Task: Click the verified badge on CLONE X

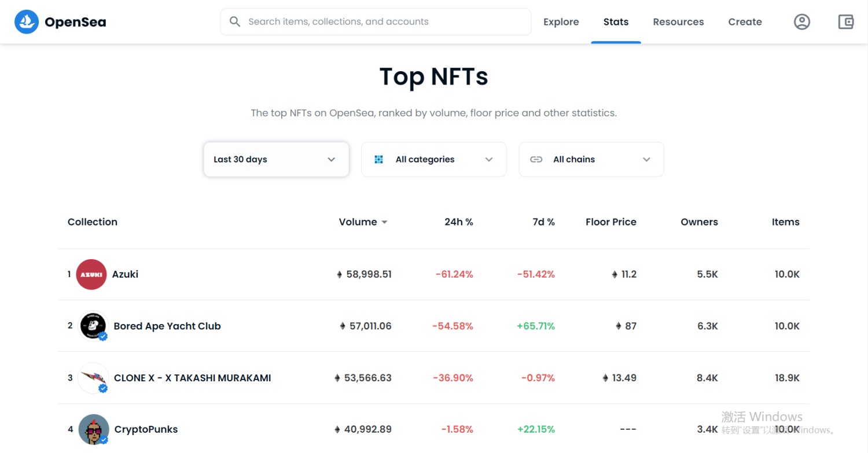Action: (x=103, y=389)
